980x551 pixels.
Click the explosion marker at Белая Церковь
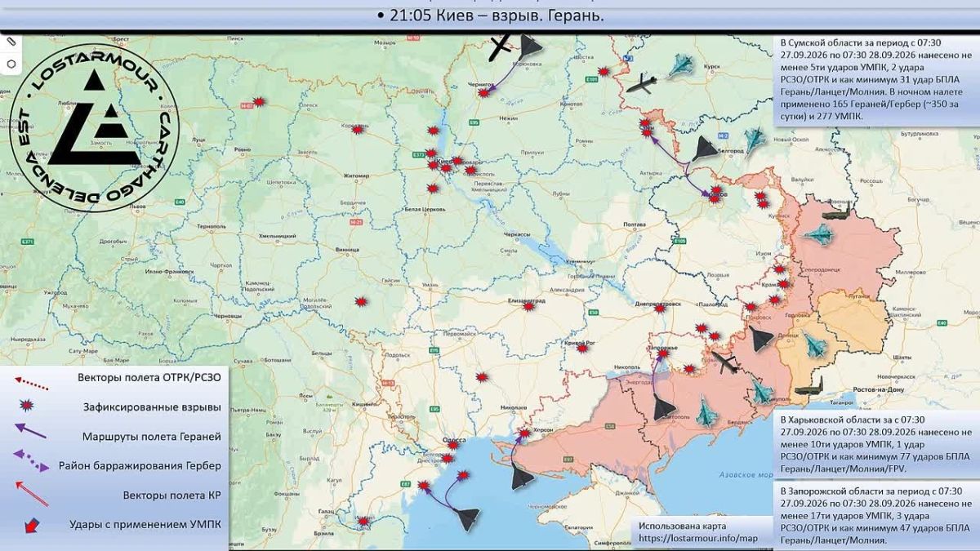(433, 189)
